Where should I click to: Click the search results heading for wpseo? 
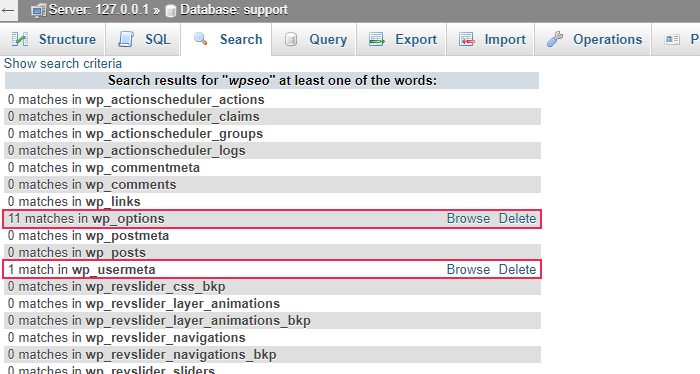(272, 81)
